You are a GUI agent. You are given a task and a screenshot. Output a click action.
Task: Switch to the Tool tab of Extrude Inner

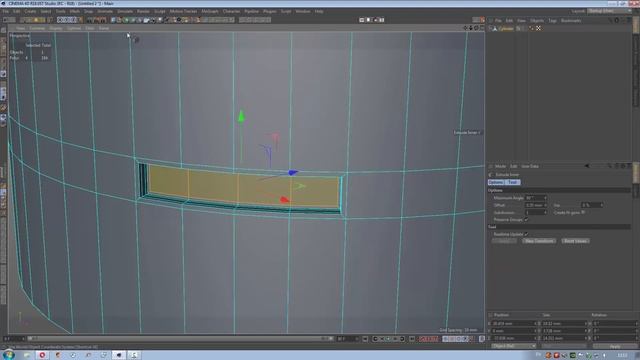pos(513,182)
